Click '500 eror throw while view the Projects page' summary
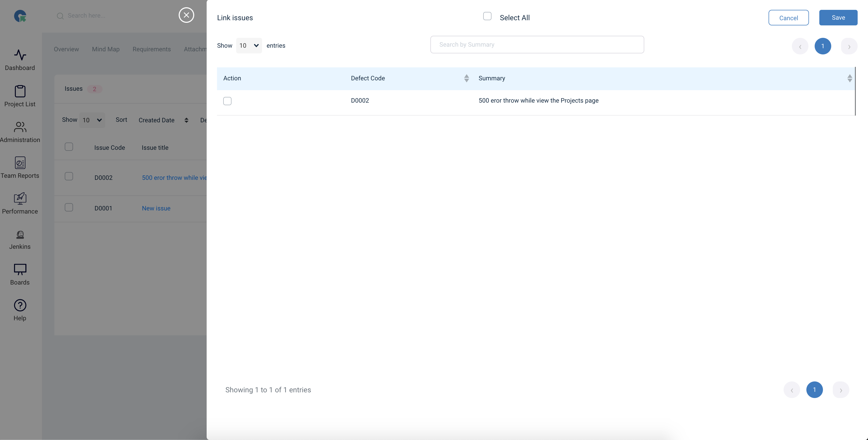868x440 pixels. point(538,101)
